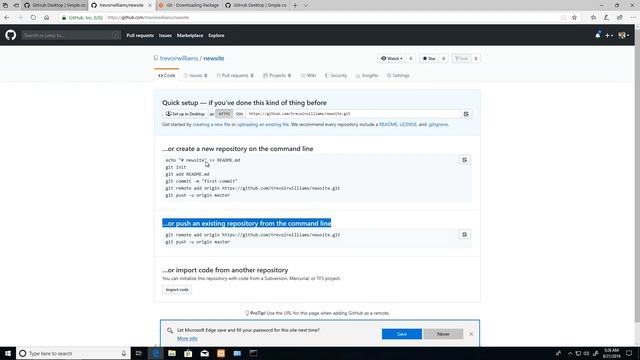Click the Fork button
640x360 pixels.
click(x=462, y=59)
